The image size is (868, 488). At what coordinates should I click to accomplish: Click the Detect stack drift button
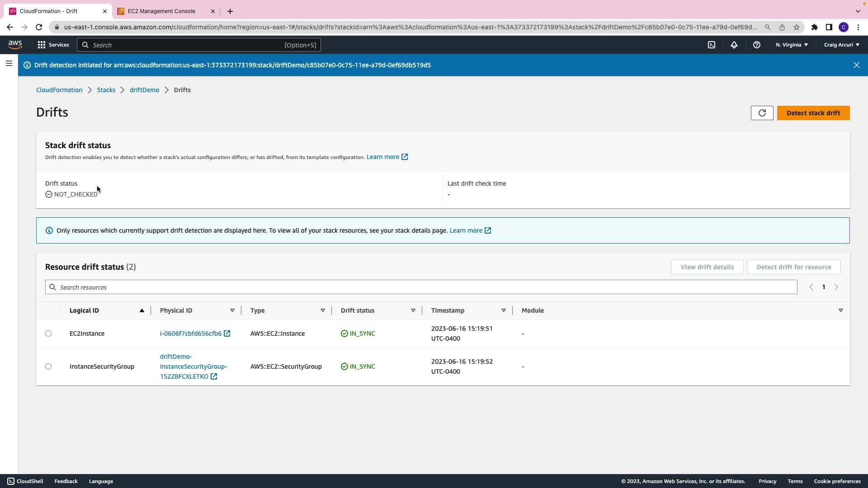pyautogui.click(x=813, y=113)
